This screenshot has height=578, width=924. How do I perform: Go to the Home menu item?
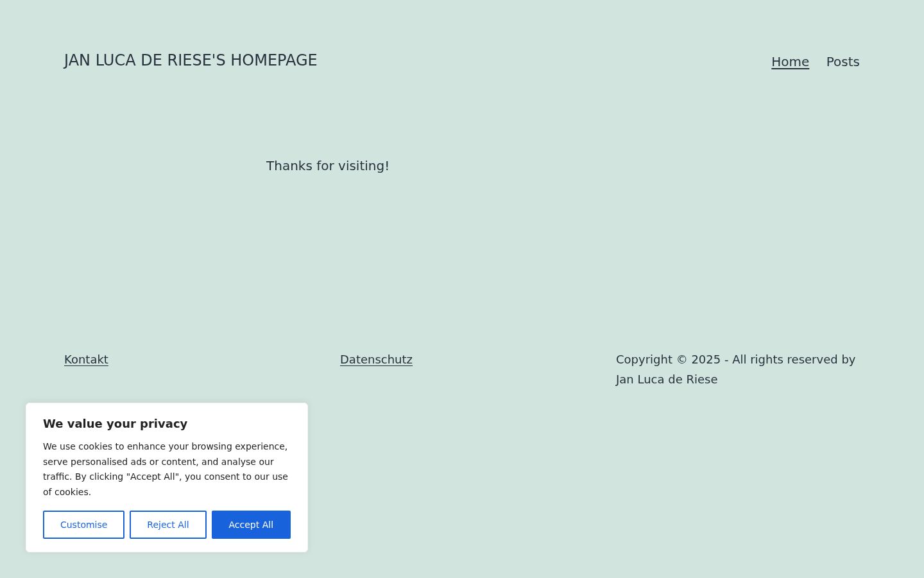point(790,62)
